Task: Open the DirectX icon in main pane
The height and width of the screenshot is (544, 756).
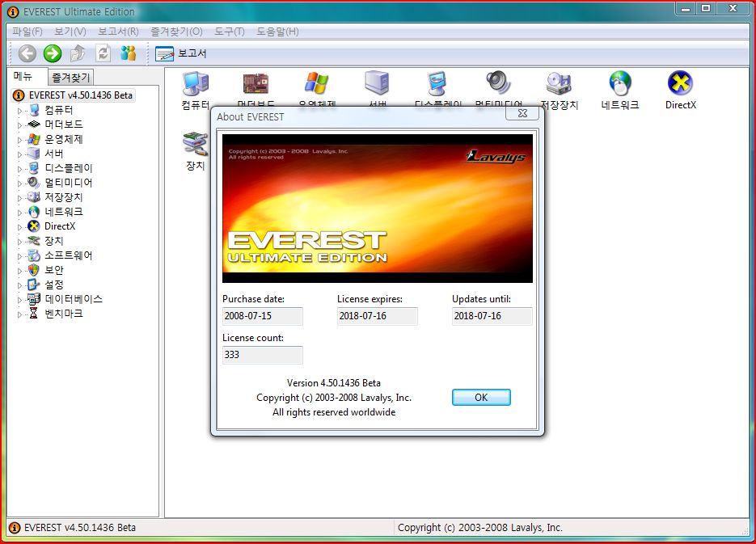Action: click(680, 91)
